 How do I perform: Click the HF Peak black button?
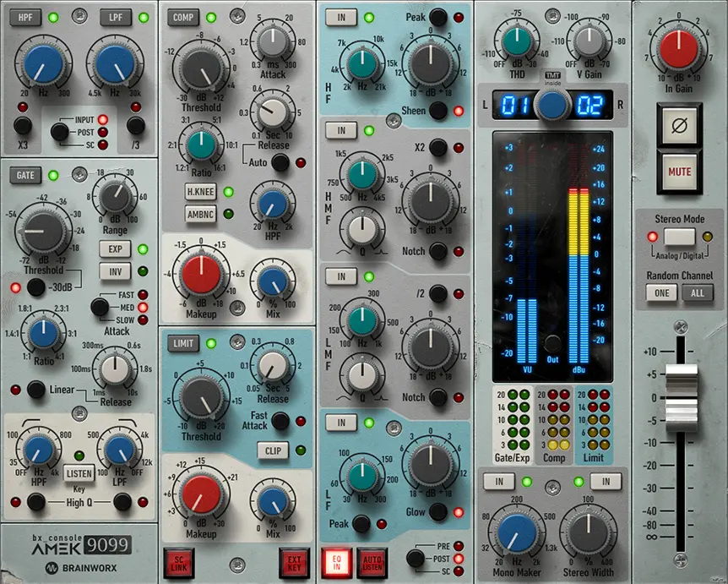coord(437,17)
